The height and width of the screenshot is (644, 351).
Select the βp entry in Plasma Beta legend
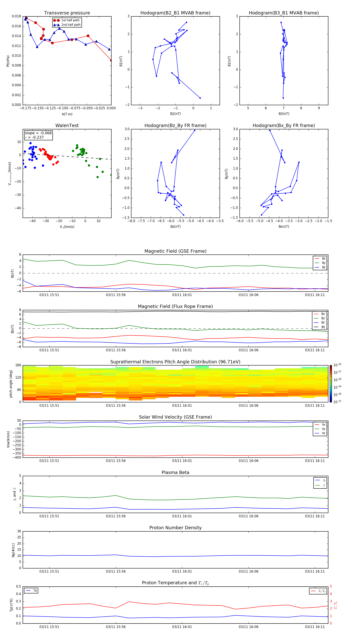[x=320, y=480]
